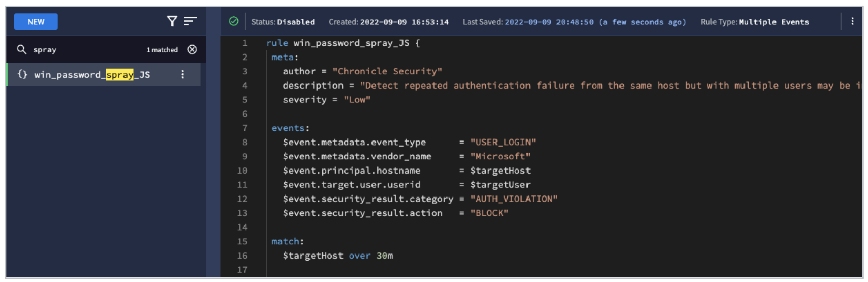Open the win_password_spray_JS three-dot menu
Screen dimensions: 868x282
(x=183, y=74)
